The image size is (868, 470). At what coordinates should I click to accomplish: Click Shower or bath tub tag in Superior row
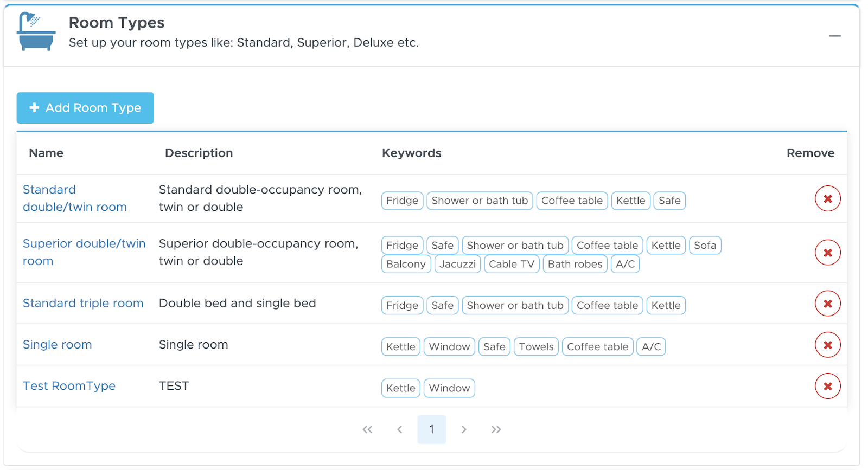pos(515,246)
